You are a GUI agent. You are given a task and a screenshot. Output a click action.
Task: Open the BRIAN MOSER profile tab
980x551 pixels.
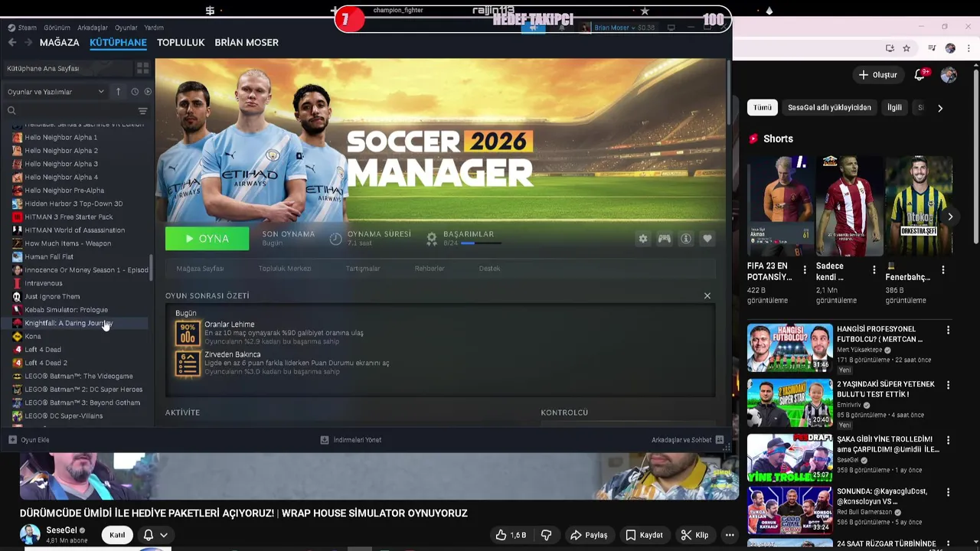[x=247, y=42]
